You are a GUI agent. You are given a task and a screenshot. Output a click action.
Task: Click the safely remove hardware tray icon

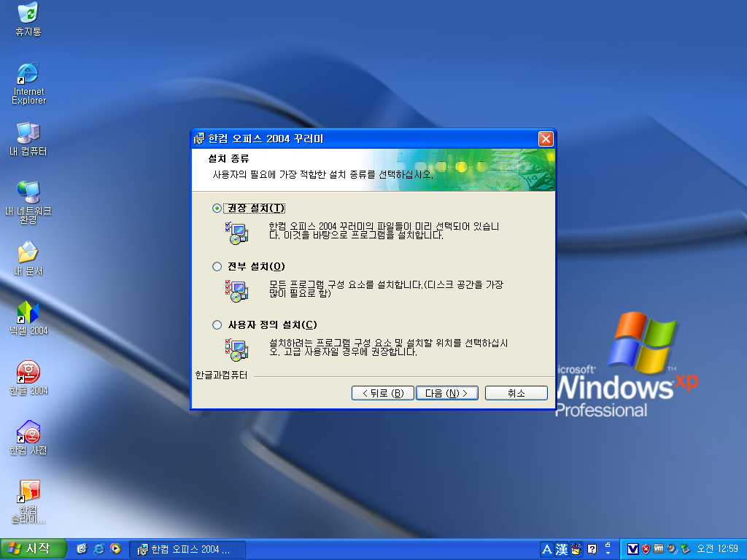685,549
